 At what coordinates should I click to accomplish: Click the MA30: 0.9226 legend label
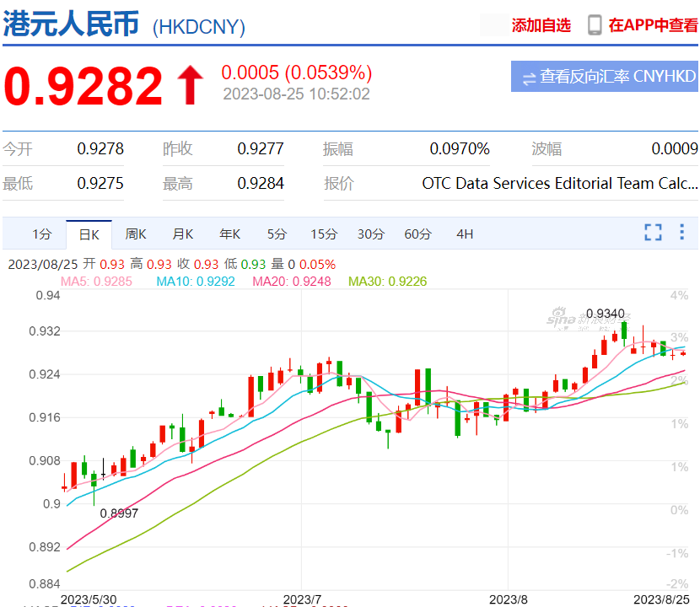(387, 282)
